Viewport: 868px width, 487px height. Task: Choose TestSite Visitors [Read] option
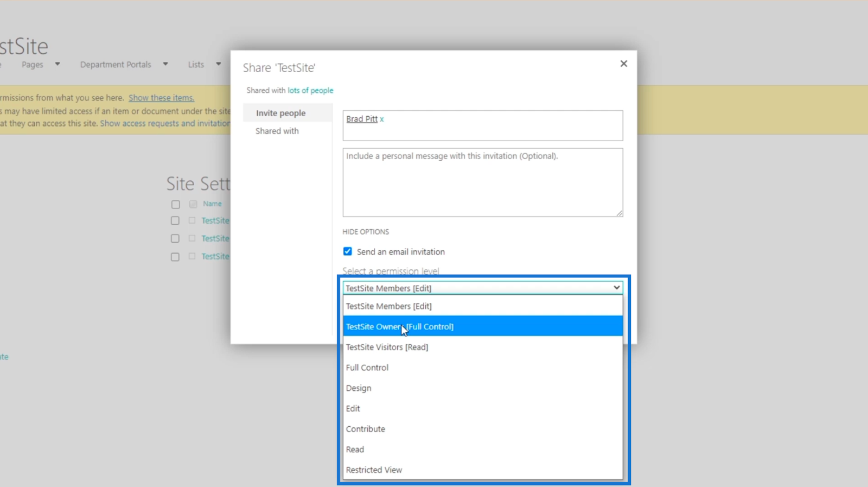pos(482,347)
